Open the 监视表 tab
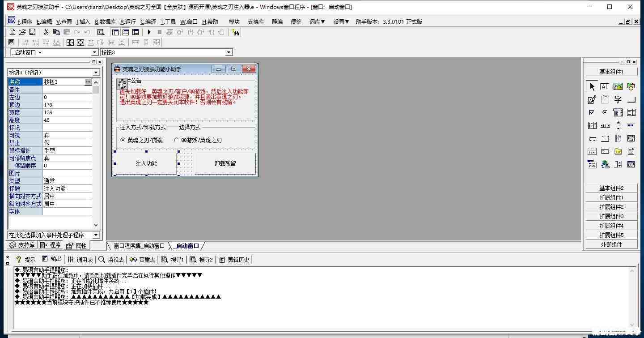The image size is (644, 338). [x=111, y=259]
